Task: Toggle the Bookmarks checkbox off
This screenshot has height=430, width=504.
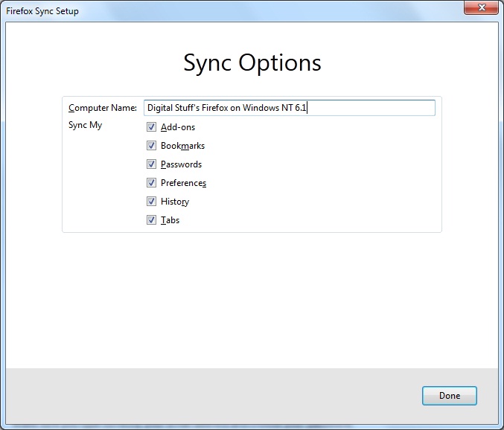Action: [151, 146]
